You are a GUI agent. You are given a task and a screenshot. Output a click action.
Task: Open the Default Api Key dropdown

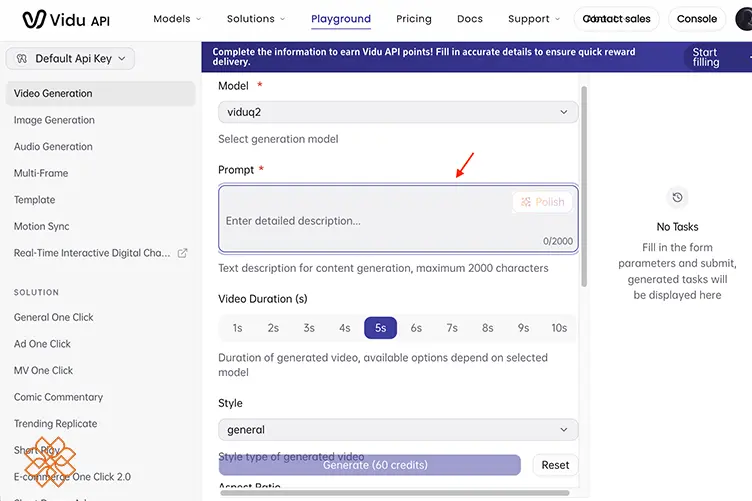coord(70,58)
